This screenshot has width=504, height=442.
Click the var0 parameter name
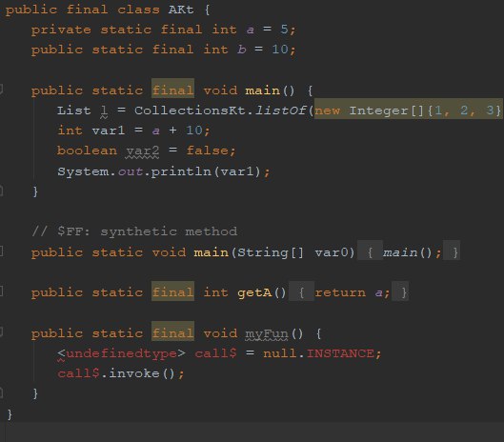tap(332, 252)
